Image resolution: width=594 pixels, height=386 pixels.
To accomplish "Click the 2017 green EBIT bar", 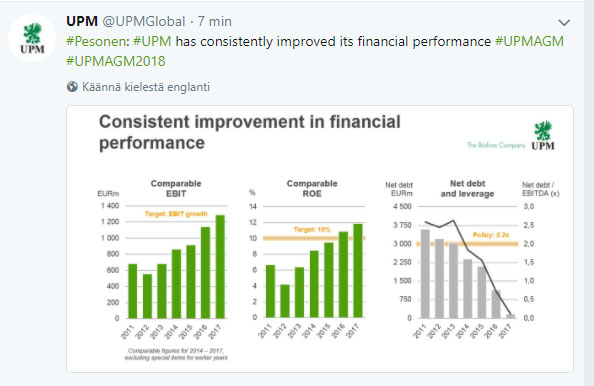I will click(x=220, y=267).
